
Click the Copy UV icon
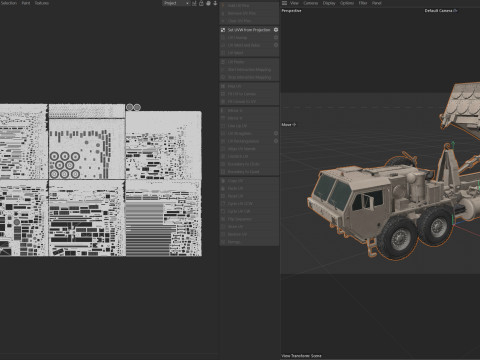pos(223,181)
